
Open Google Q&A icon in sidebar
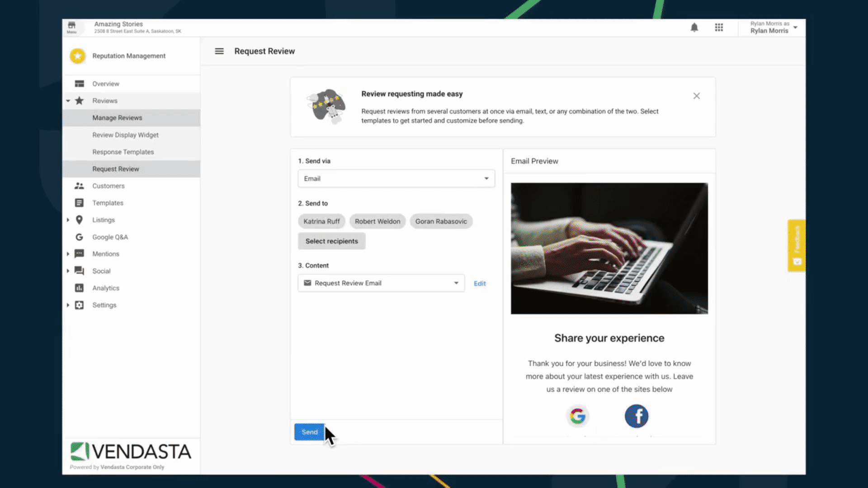coord(79,237)
